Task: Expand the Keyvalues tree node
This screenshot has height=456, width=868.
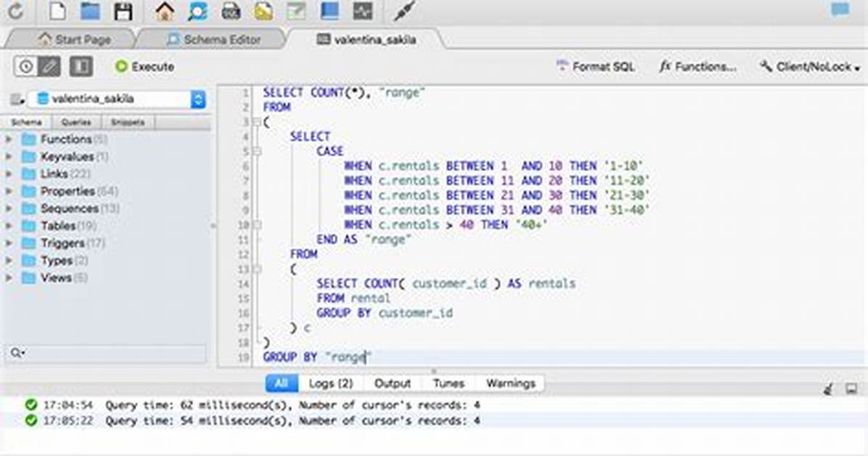Action: click(9, 157)
